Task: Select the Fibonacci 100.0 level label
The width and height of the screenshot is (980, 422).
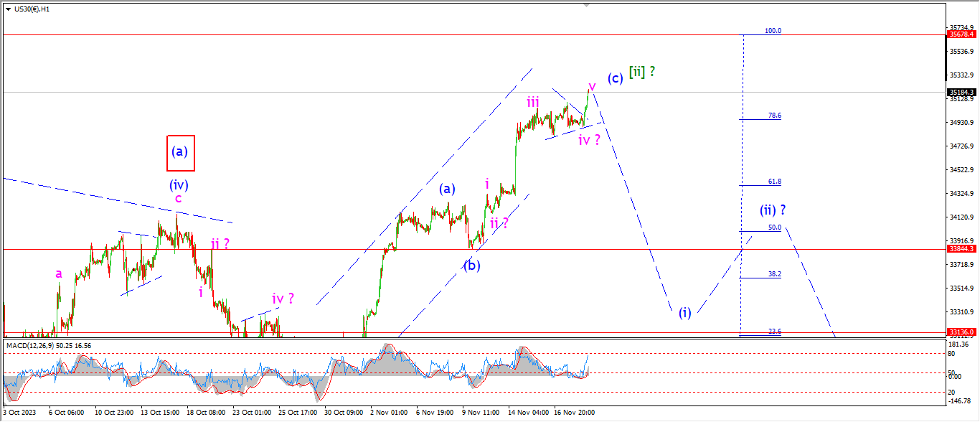Action: [772, 31]
